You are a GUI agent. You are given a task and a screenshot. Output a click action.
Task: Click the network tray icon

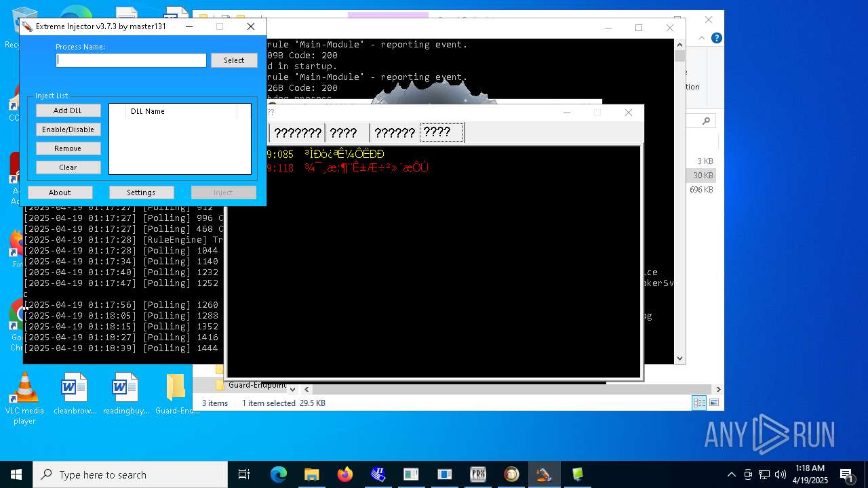coord(764,474)
